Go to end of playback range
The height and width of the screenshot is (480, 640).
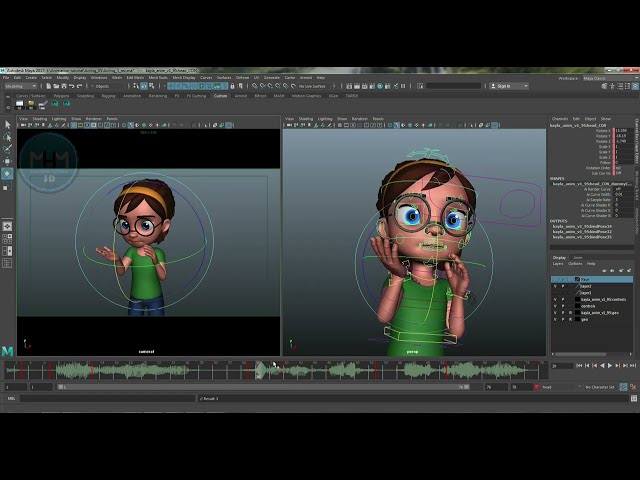pos(633,366)
